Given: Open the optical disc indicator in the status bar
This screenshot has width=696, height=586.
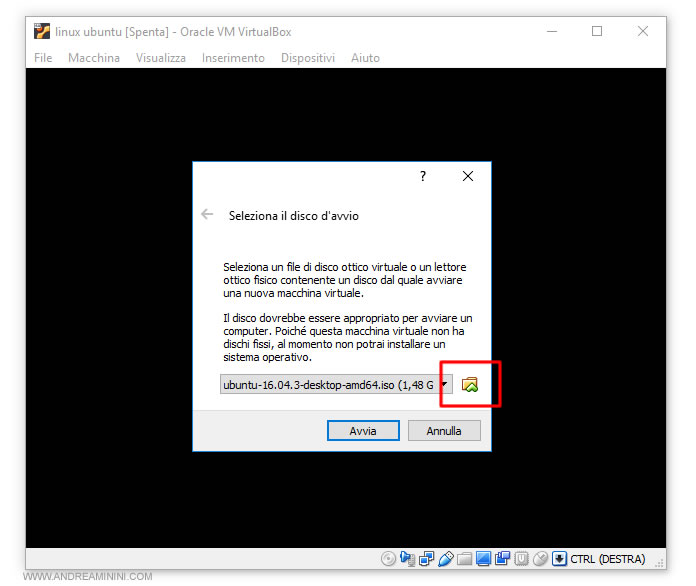Looking at the screenshot, I should pos(389,559).
